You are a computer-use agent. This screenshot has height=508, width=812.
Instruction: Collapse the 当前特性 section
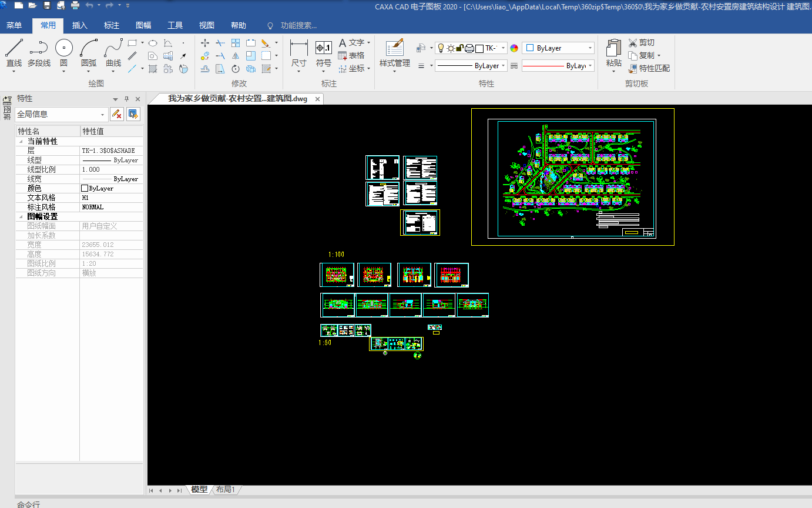[21, 142]
